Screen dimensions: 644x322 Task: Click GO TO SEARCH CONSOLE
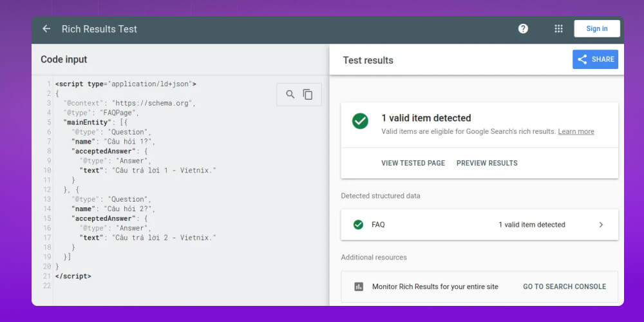click(x=564, y=287)
